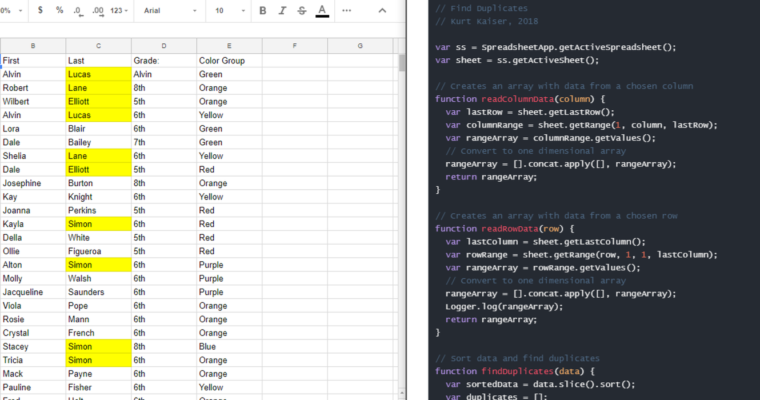Select column B header
The image size is (760, 400).
click(33, 46)
